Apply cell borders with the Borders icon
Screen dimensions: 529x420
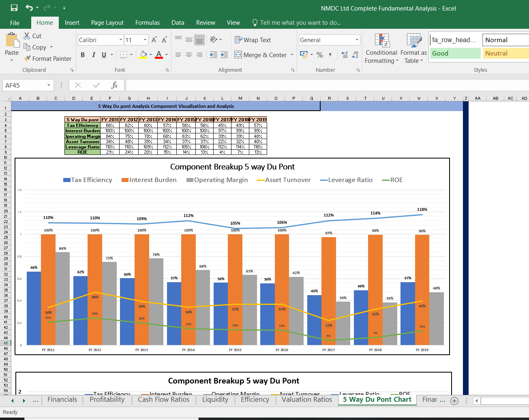click(x=123, y=55)
